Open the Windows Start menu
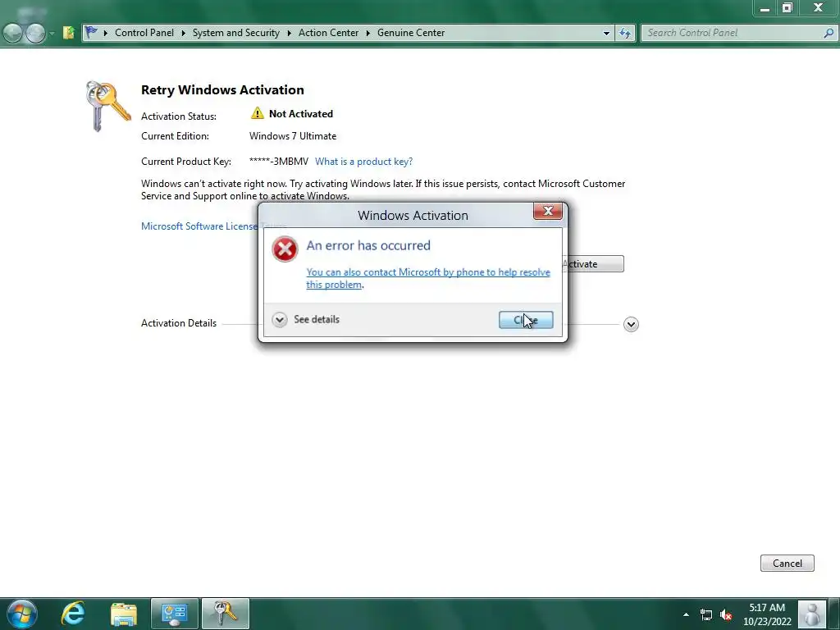Screen dimensions: 840x630 coord(21,614)
